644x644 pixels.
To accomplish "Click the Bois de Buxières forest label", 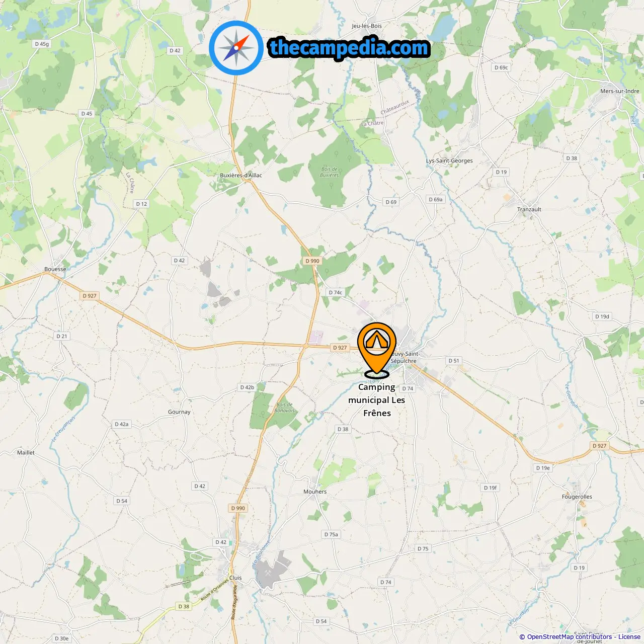I will pos(330,172).
